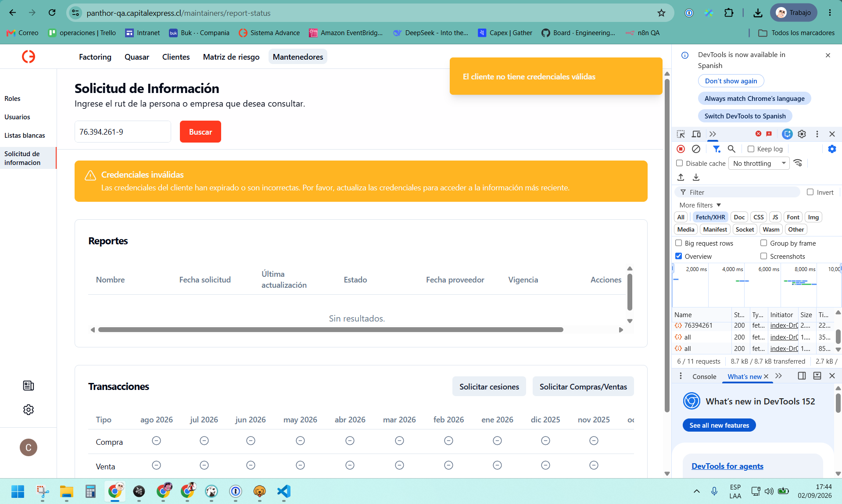Click Solicitar cesiones button
The height and width of the screenshot is (504, 842).
[489, 386]
